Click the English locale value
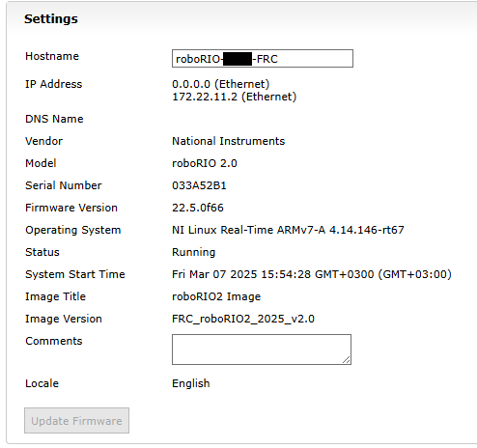Viewport: 477px width, 448px height. (191, 383)
